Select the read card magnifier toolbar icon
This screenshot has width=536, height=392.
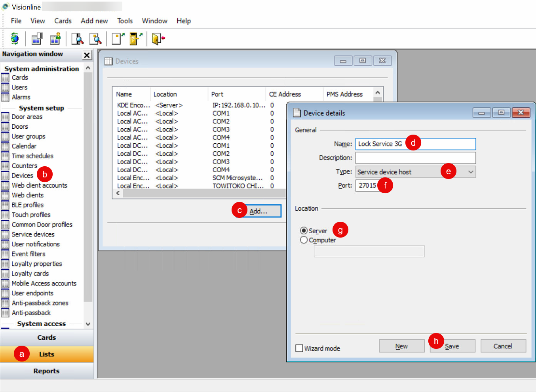77,38
